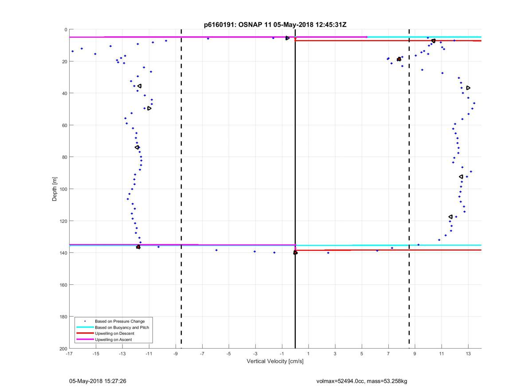Click the x-axis tick label '3'
This screenshot has height=392, width=532.
coord(335,354)
